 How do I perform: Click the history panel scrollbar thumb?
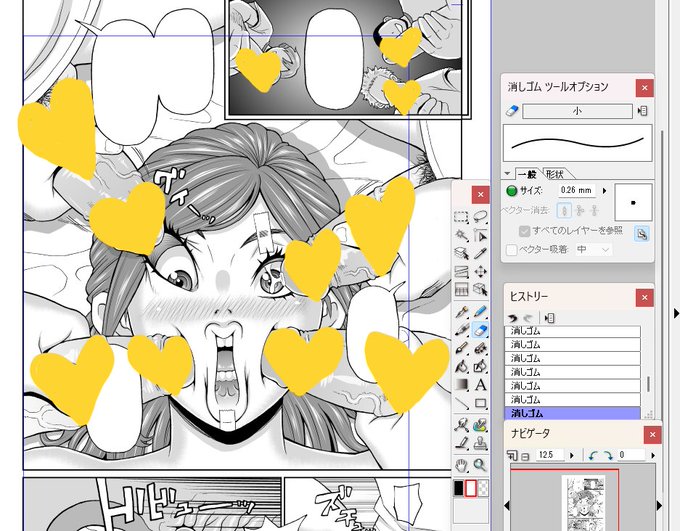pyautogui.click(x=648, y=384)
